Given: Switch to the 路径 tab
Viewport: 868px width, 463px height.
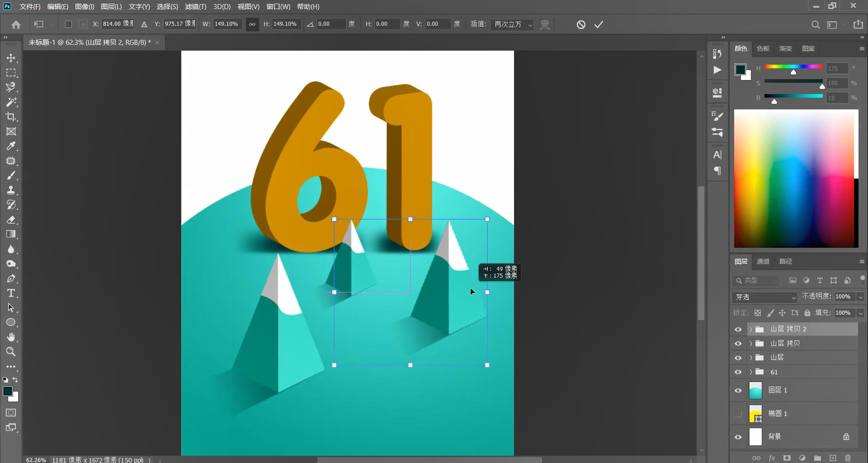Looking at the screenshot, I should (x=786, y=261).
